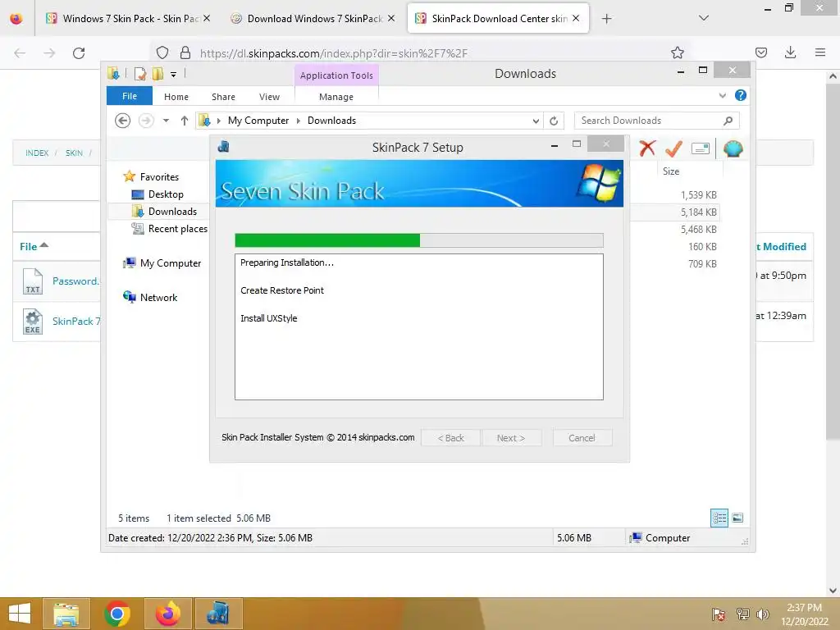Click the red X delete toolbar icon
This screenshot has width=840, height=630.
pyautogui.click(x=647, y=148)
